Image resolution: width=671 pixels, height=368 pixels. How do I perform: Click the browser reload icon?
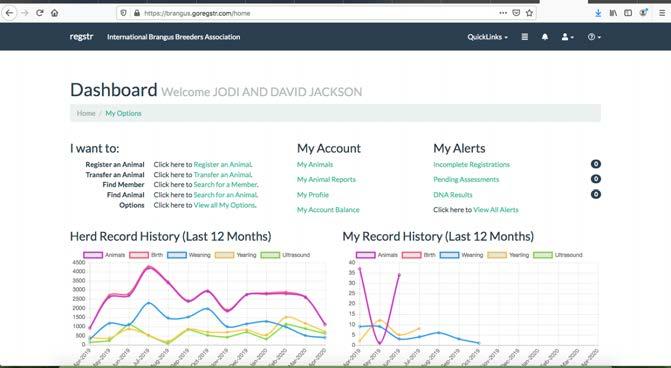point(40,13)
